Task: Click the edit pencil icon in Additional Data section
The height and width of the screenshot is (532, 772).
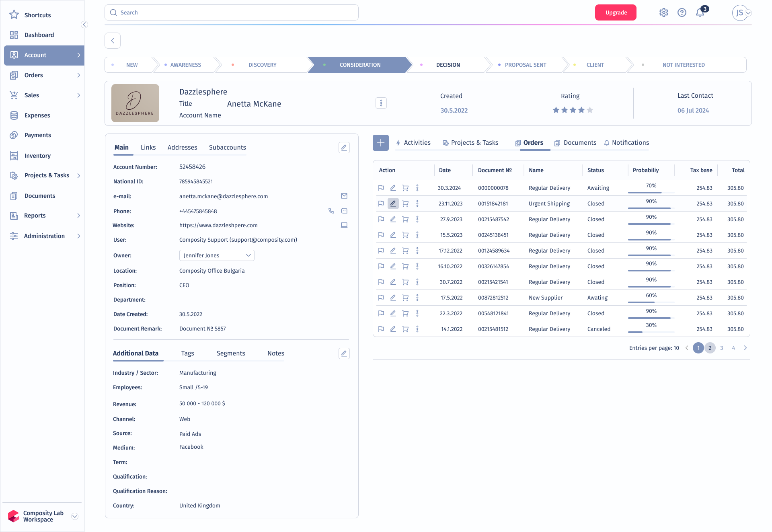Action: tap(344, 353)
